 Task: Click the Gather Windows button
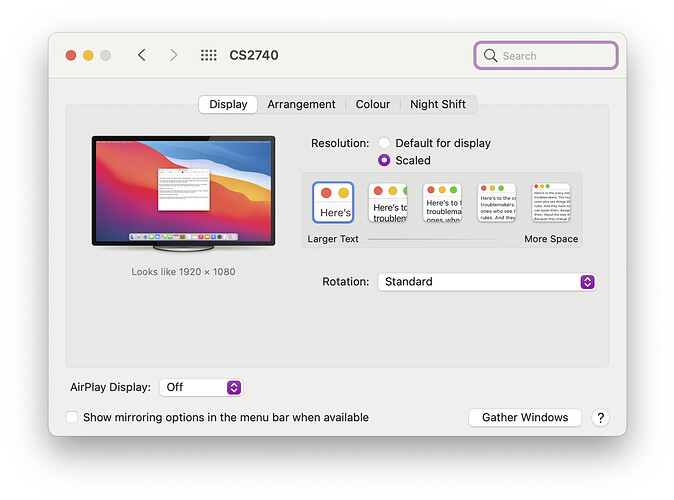(525, 418)
